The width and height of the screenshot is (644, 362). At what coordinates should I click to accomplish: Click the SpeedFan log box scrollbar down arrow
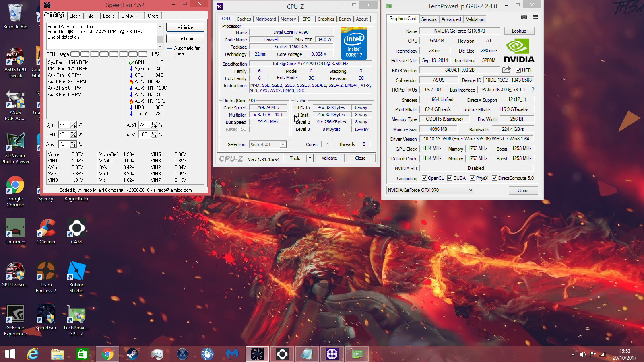(x=160, y=46)
